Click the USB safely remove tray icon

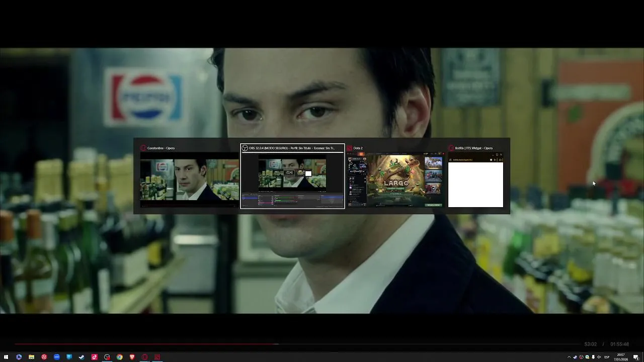click(593, 357)
